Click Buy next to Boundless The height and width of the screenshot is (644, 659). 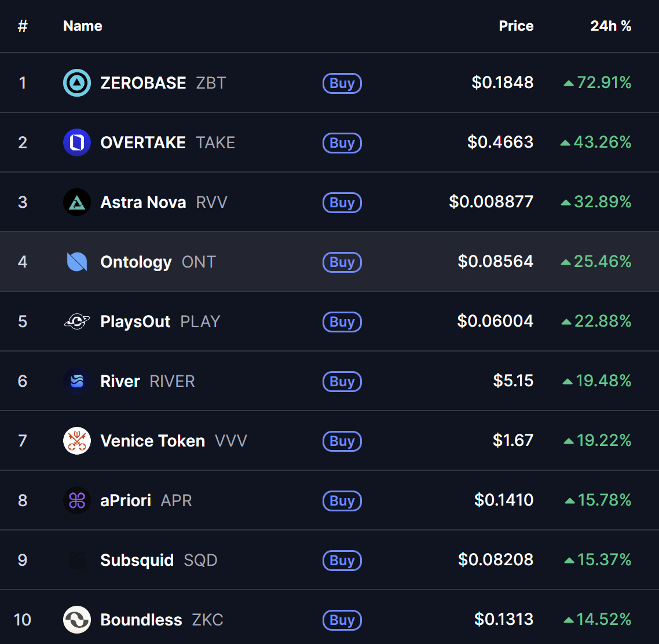(x=342, y=620)
